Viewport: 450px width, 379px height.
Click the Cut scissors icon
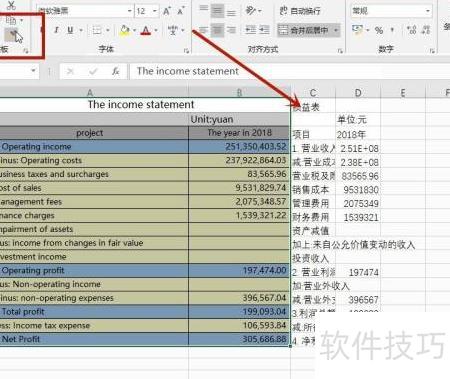click(x=11, y=5)
